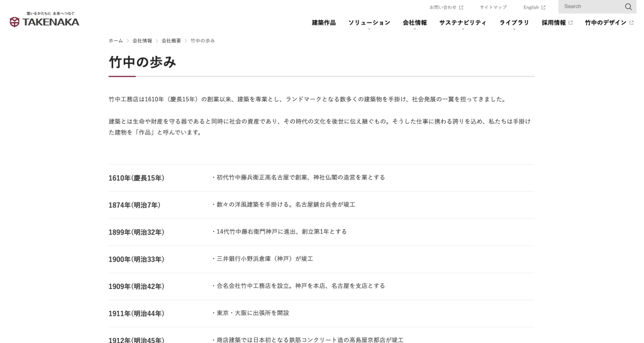Open the ライブラリ menu

[514, 23]
